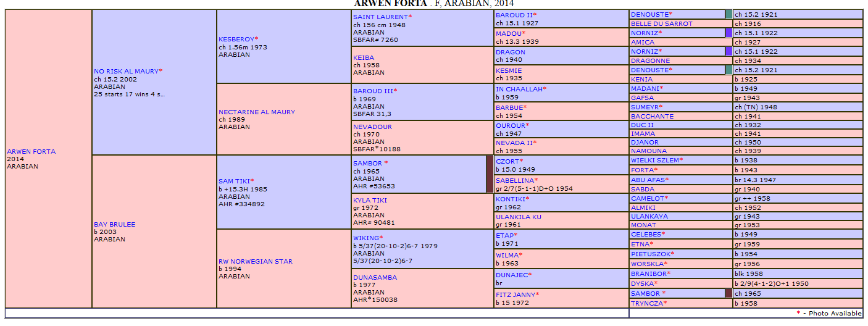Open the ABU AFAS link
Viewport: 868px width, 326px height.
click(648, 180)
